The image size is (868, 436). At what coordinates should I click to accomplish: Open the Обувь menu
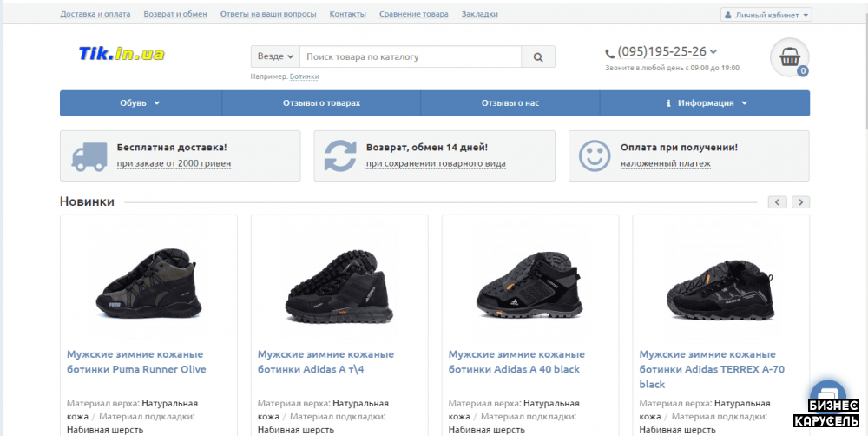tap(140, 102)
